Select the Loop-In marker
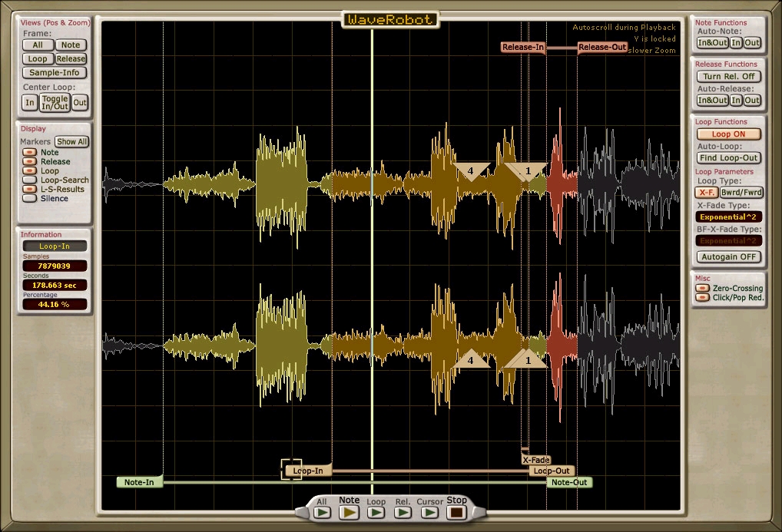Viewport: 782px width, 532px height. [x=308, y=470]
